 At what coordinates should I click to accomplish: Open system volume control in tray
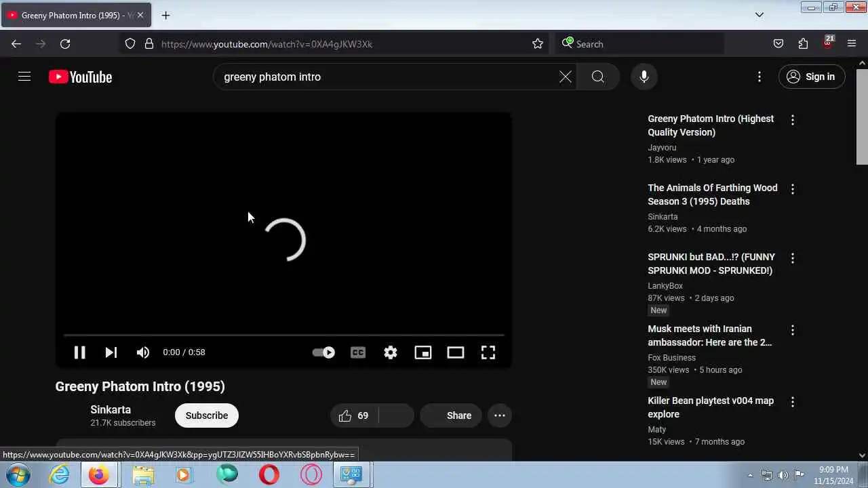point(783,475)
